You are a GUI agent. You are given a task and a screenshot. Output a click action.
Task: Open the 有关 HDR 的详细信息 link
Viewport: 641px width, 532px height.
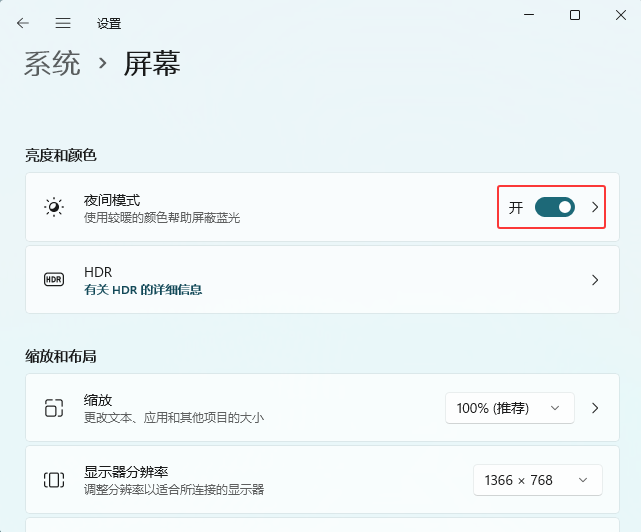(x=143, y=289)
